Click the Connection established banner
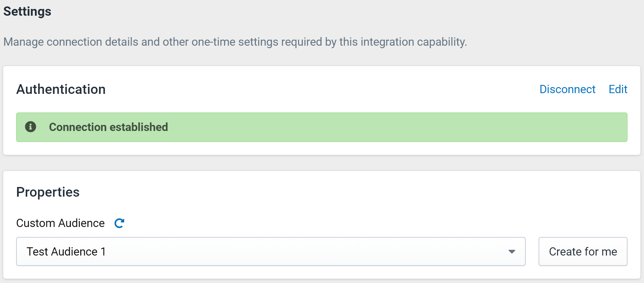This screenshot has width=644, height=283. 322,127
